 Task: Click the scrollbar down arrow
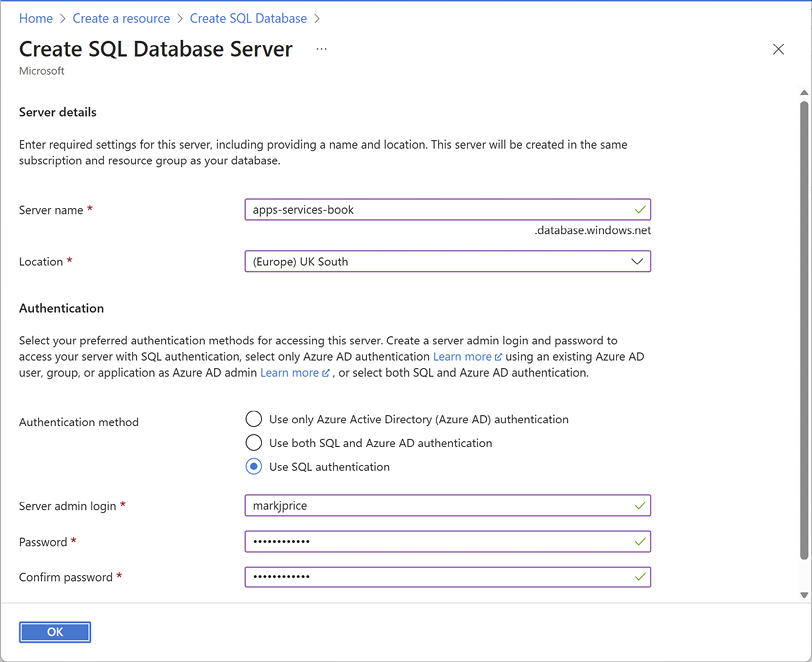[x=804, y=595]
